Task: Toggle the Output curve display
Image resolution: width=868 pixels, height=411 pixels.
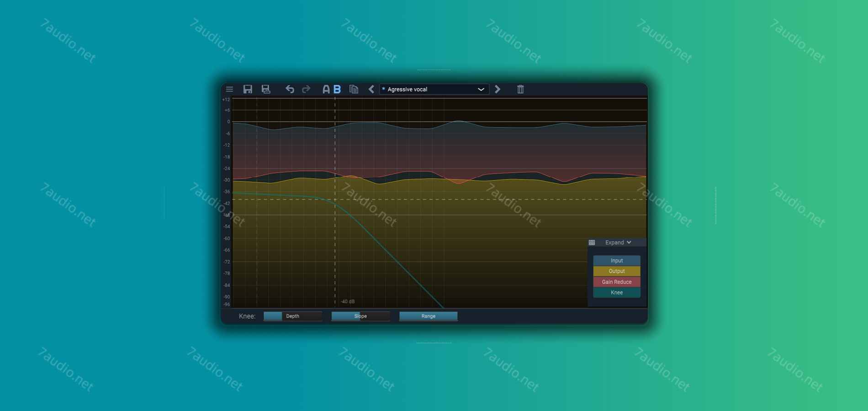Action: click(x=617, y=271)
